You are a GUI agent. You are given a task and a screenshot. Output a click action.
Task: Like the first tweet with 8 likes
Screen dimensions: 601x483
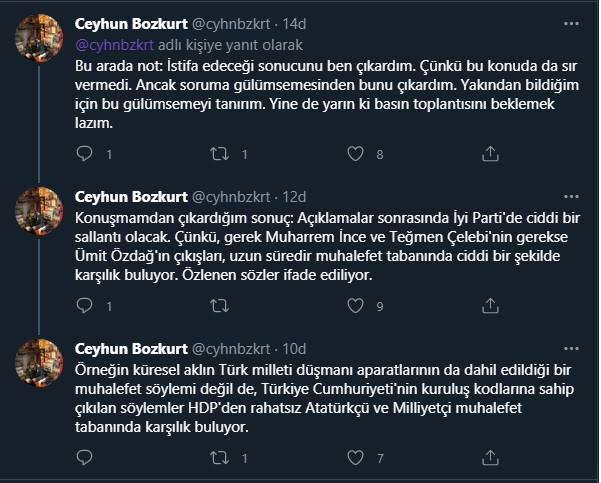pyautogui.click(x=354, y=154)
